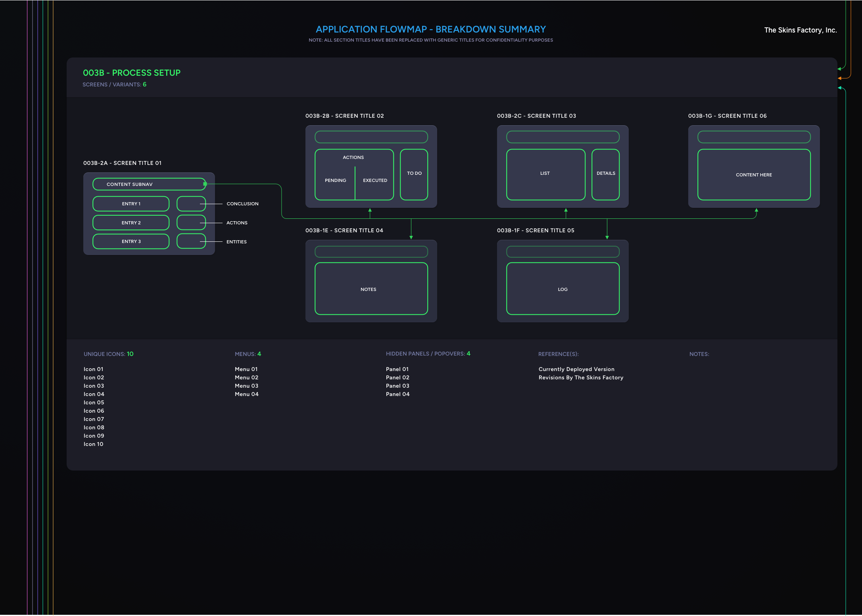Click the Content Here panel
Screen dimensions: 862x616
754,175
